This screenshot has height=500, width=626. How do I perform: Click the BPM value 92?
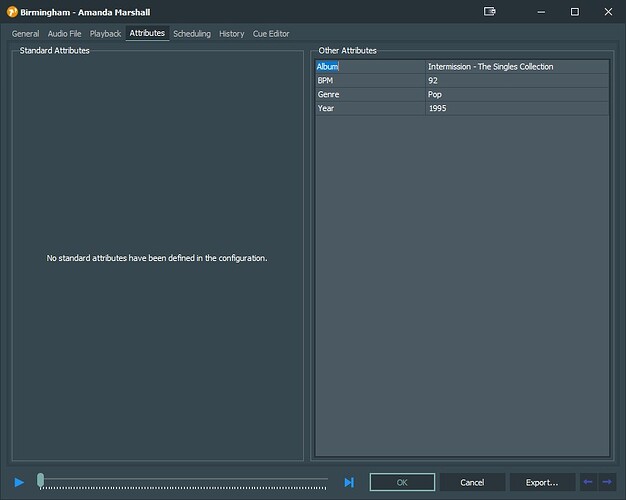click(517, 81)
